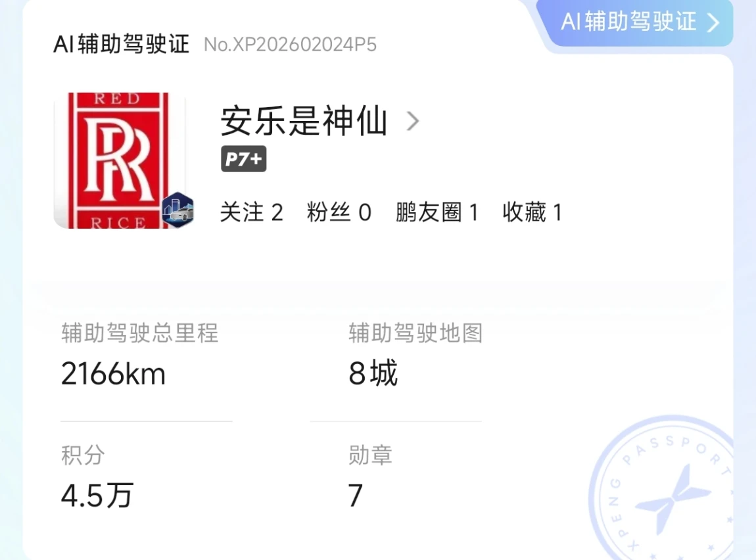Click the hexagon car badge on avatar
The image size is (756, 560).
178,210
